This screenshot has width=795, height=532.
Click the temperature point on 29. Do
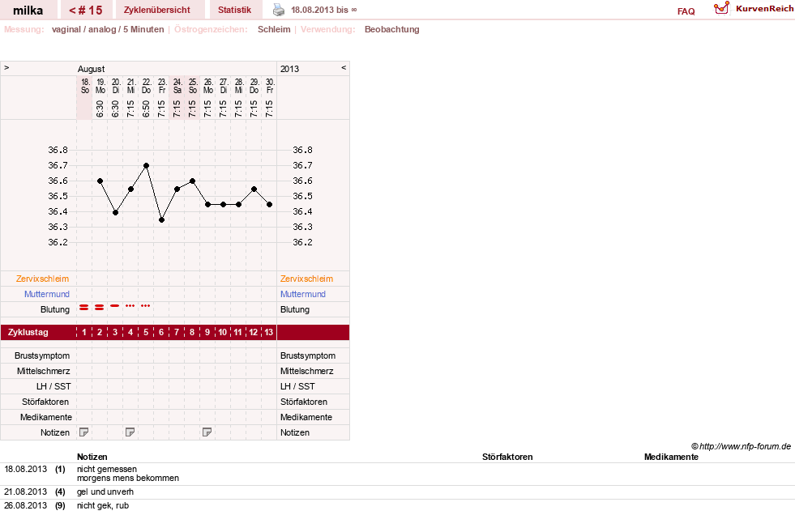(254, 189)
